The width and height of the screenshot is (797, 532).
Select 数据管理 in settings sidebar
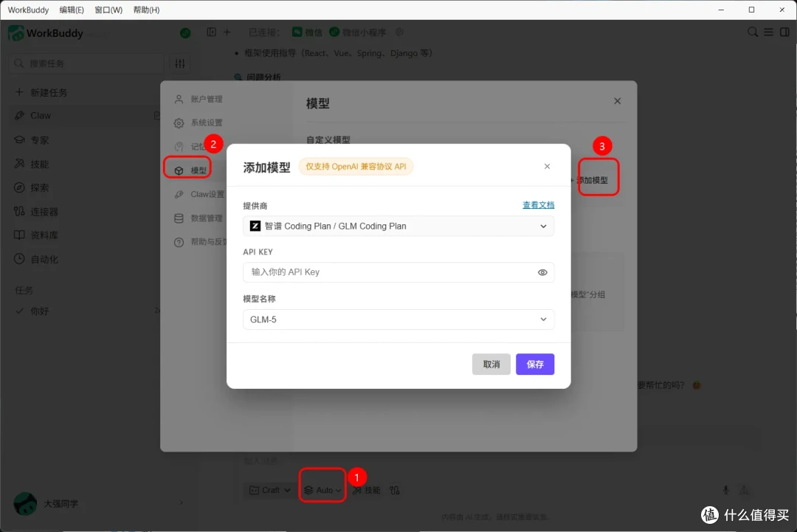(199, 218)
